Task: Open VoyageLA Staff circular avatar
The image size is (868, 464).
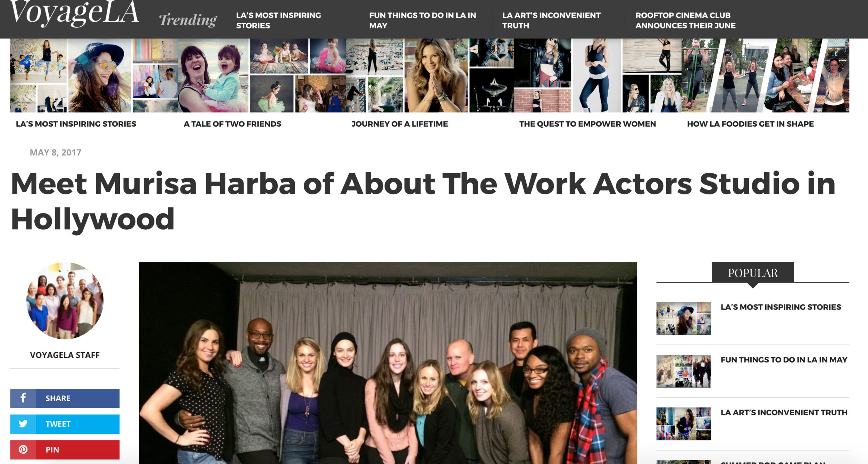Action: [65, 301]
